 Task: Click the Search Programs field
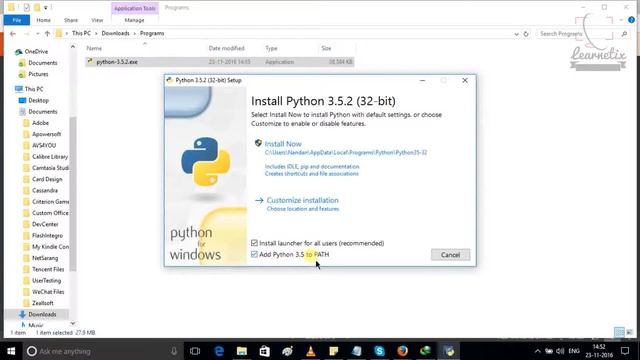coord(579,34)
